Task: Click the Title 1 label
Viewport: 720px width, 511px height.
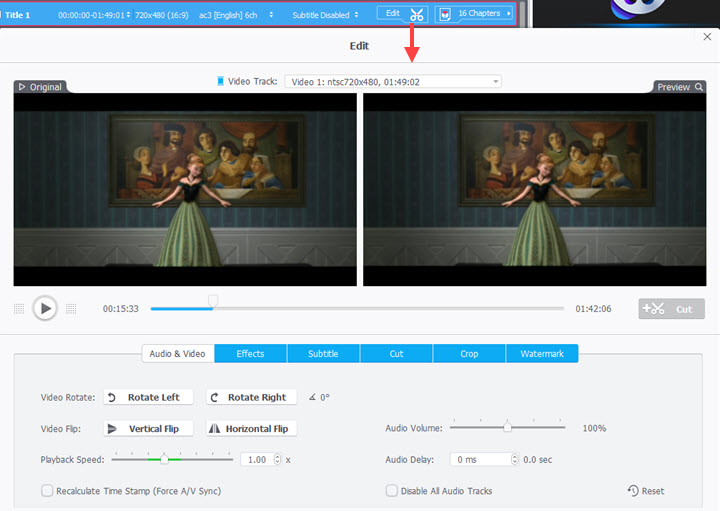Action: coord(17,15)
